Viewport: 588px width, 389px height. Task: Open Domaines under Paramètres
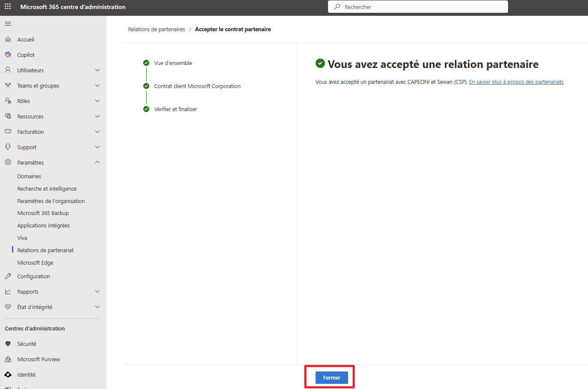pos(29,176)
